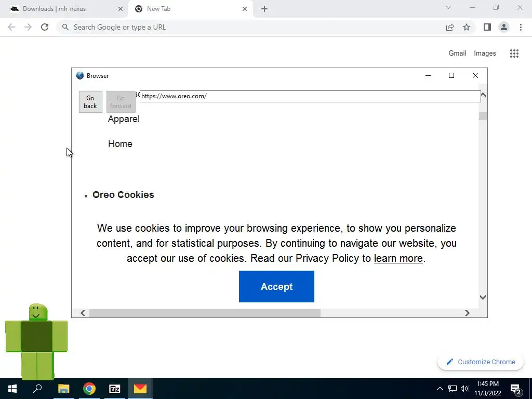This screenshot has height=399, width=532.
Task: Open Windows Start menu
Action: (12, 389)
